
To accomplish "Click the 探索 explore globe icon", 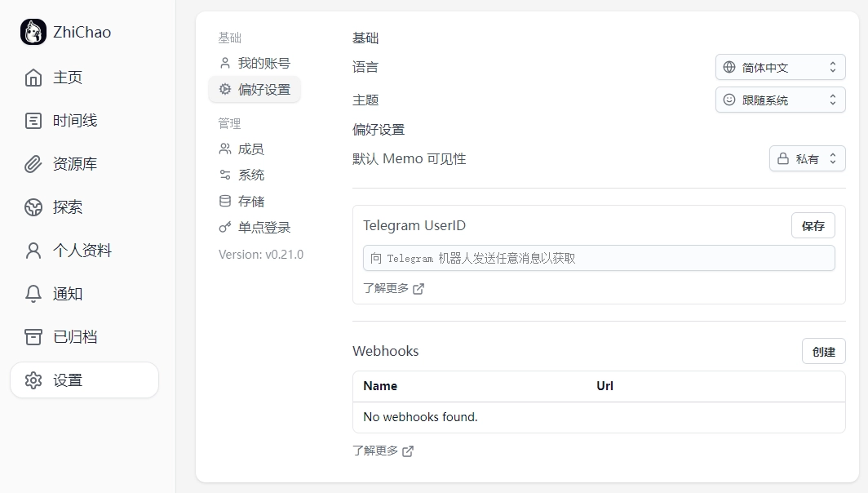I will [x=33, y=207].
